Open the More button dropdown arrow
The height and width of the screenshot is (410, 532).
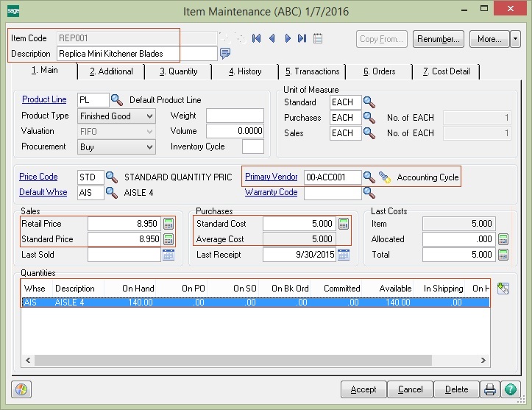point(515,39)
